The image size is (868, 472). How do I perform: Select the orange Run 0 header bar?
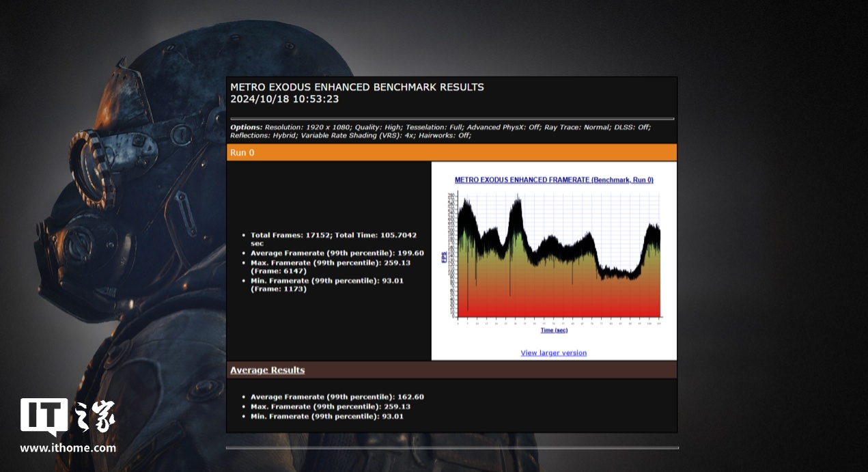pyautogui.click(x=451, y=152)
